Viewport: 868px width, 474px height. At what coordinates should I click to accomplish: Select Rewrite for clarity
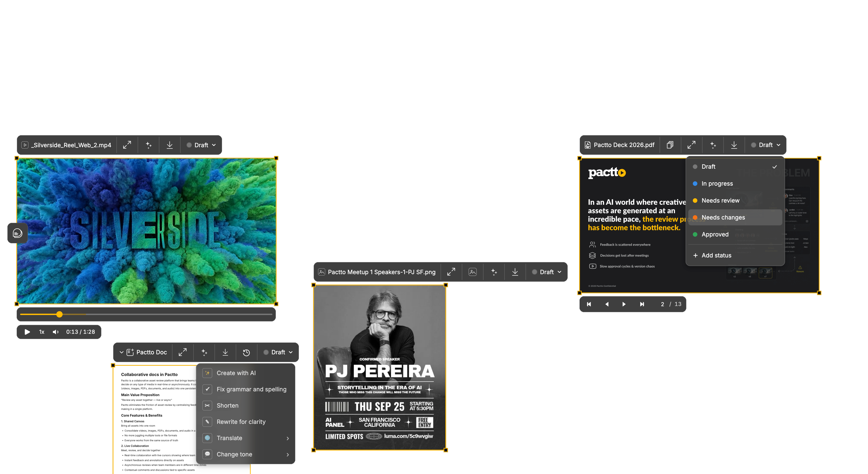coord(246,422)
